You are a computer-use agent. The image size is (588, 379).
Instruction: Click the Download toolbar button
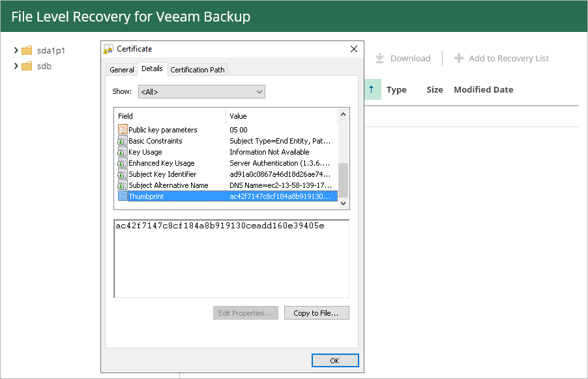click(x=403, y=59)
